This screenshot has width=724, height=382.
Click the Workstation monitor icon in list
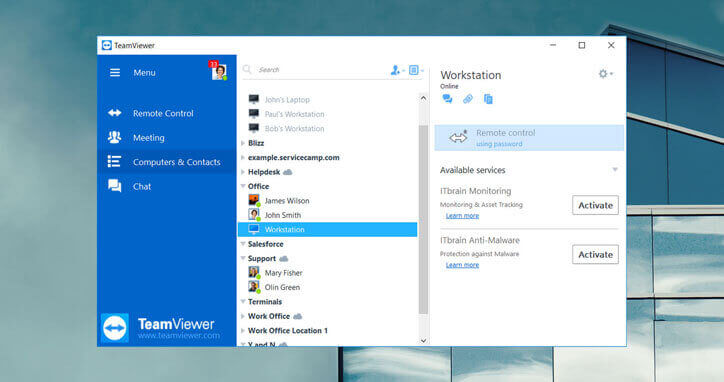pyautogui.click(x=253, y=229)
